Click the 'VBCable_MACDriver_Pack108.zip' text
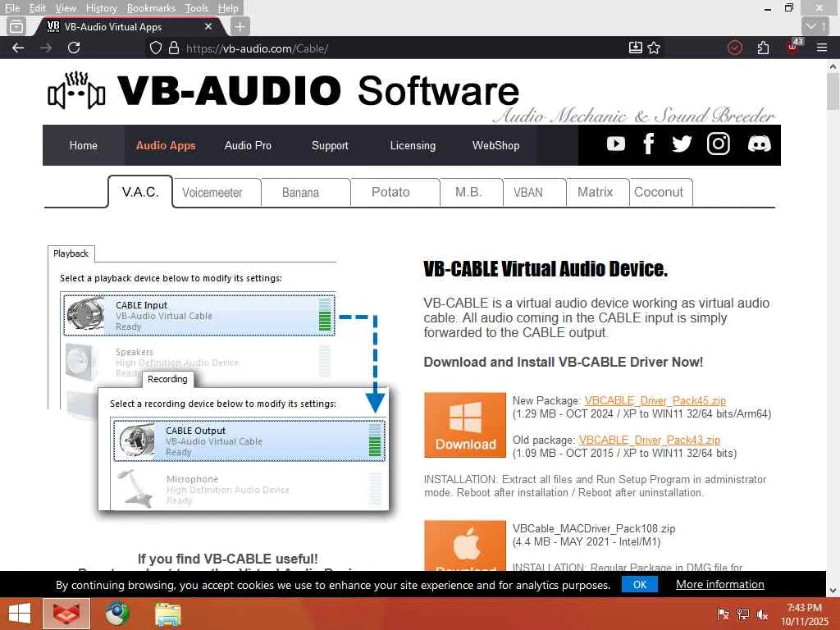This screenshot has height=630, width=840. (594, 529)
